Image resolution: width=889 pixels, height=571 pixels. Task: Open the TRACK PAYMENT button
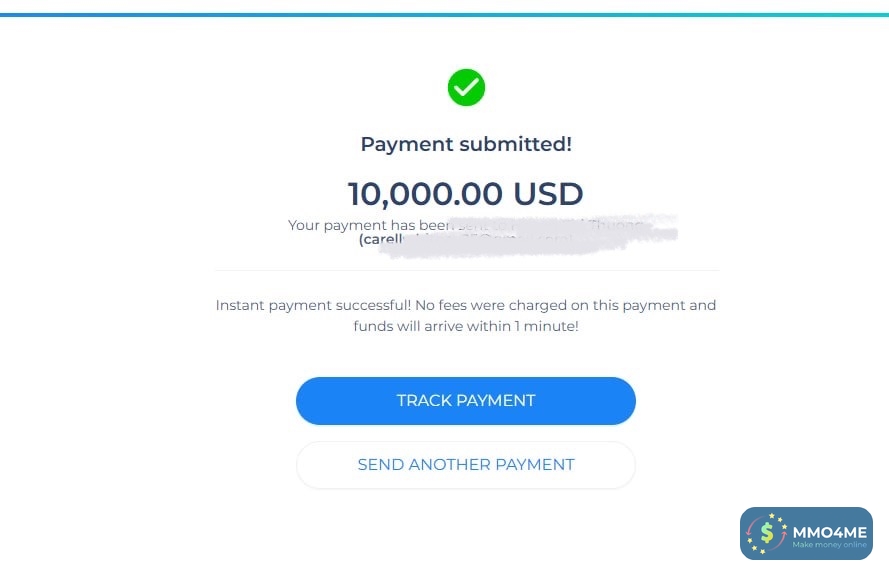[x=466, y=401]
